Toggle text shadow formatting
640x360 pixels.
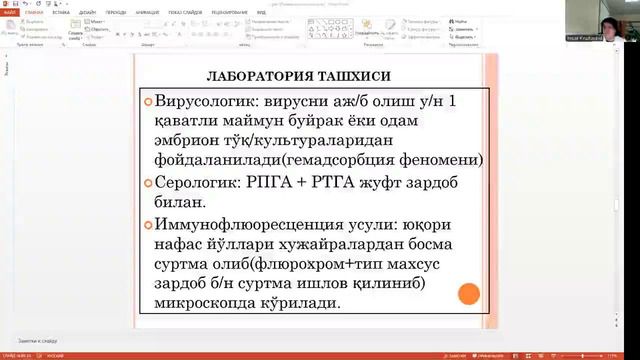[x=139, y=35]
